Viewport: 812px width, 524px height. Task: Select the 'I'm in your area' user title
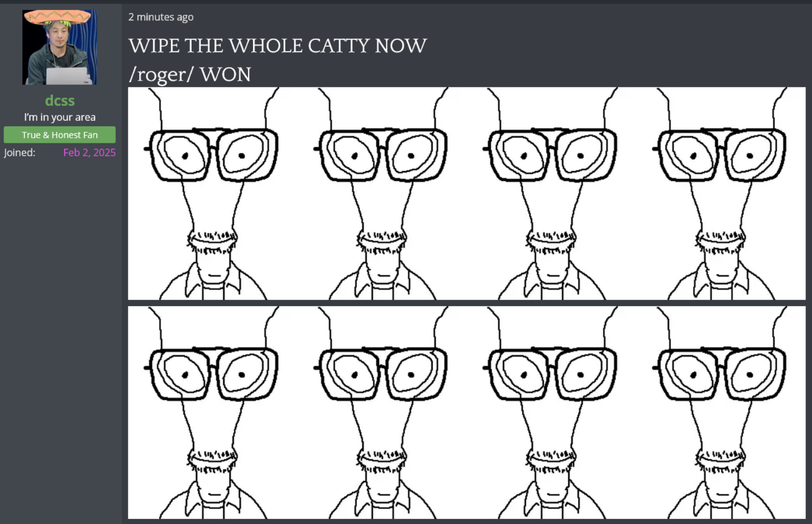point(60,117)
